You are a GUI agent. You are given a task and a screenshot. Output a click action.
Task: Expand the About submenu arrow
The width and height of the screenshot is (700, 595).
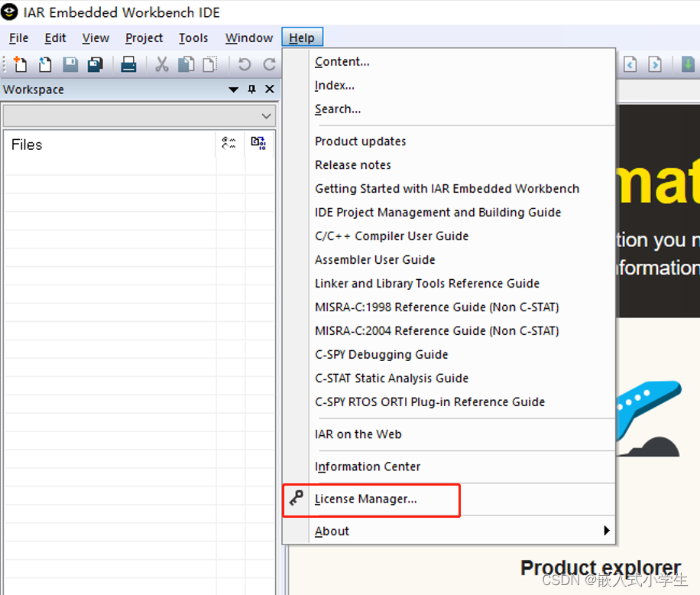coord(606,530)
